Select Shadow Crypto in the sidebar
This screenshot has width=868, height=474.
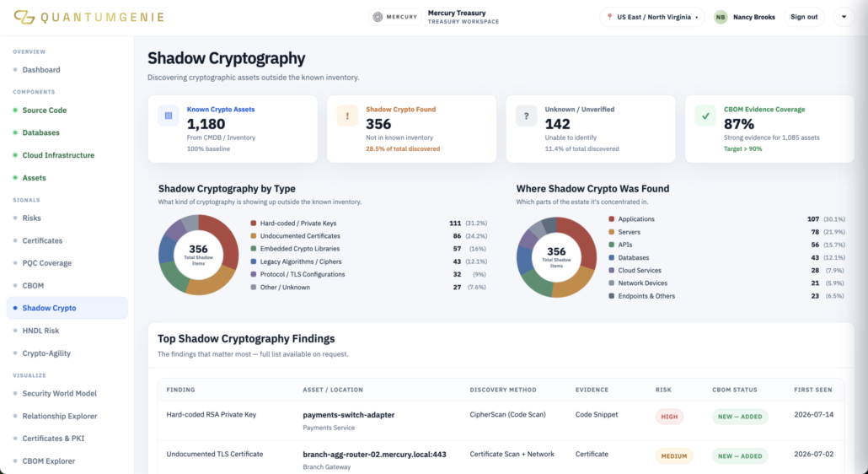[67, 308]
